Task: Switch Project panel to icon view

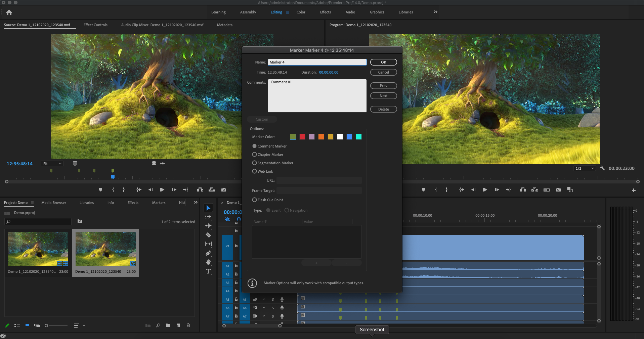Action: point(27,326)
